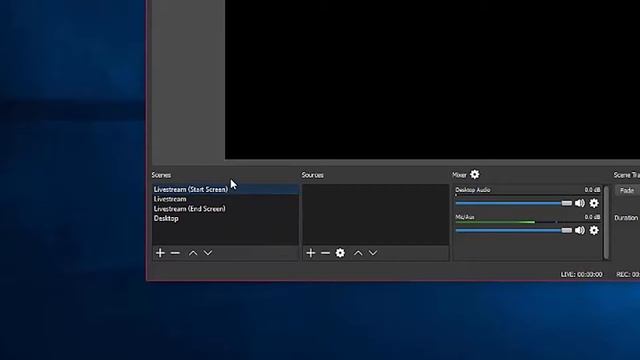This screenshot has height=360, width=640.
Task: Click the empty Sources list area
Action: (376, 214)
